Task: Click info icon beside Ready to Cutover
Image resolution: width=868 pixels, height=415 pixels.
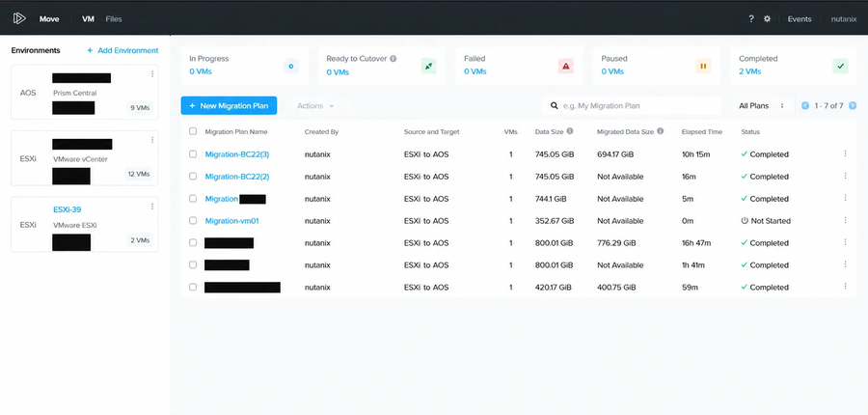Action: pos(393,58)
